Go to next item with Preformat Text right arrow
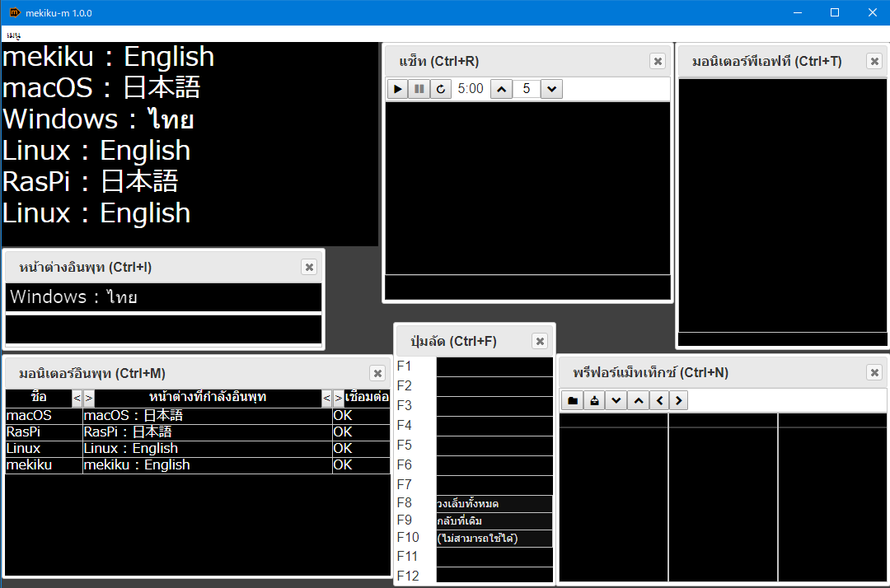 click(681, 399)
